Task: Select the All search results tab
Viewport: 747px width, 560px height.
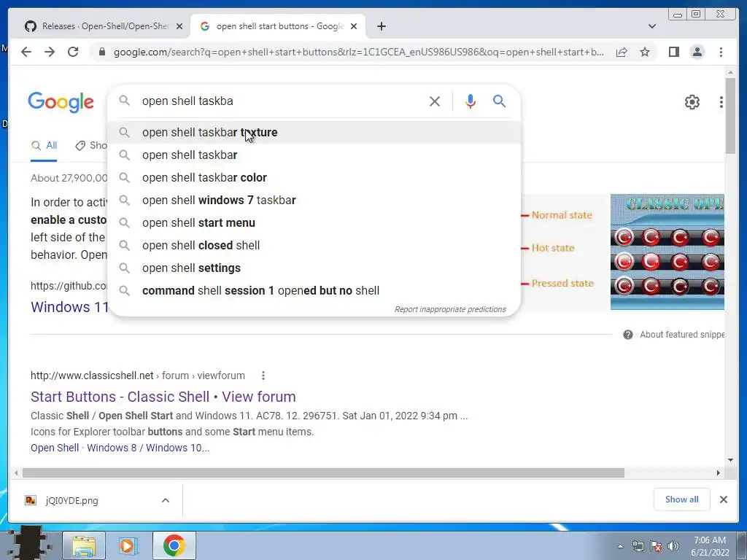Action: tap(44, 146)
